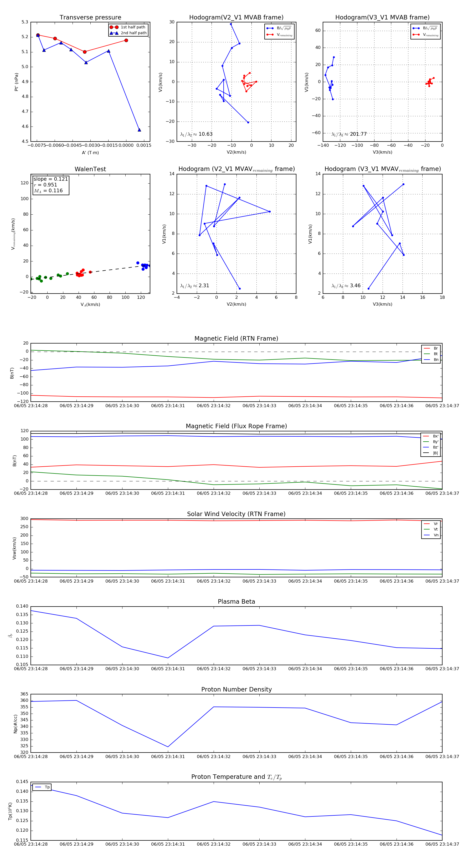Click the lowest blue triangle near 4.58 nPa
The image size is (473, 868).
pyautogui.click(x=139, y=130)
